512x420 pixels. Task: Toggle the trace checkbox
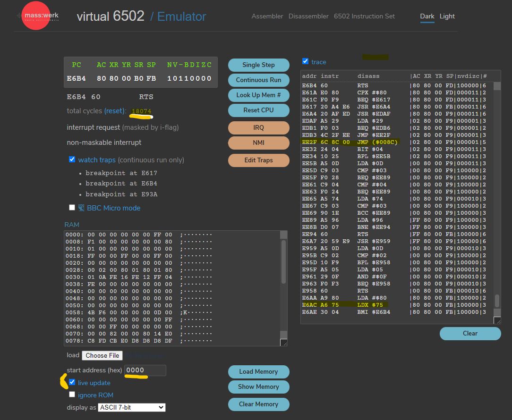[x=305, y=61]
